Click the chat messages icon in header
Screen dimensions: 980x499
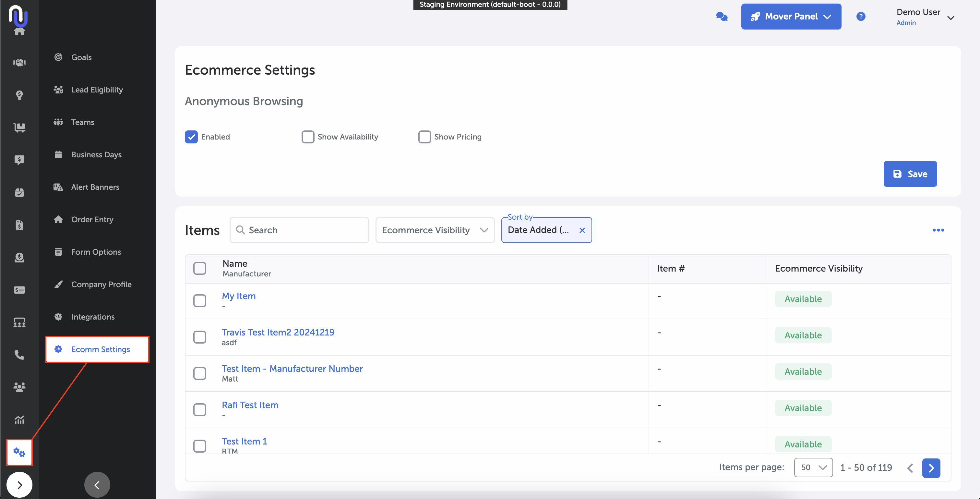pos(721,16)
